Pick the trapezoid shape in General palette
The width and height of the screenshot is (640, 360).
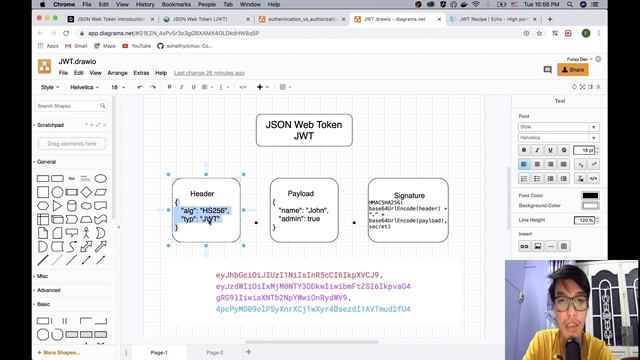(86, 220)
